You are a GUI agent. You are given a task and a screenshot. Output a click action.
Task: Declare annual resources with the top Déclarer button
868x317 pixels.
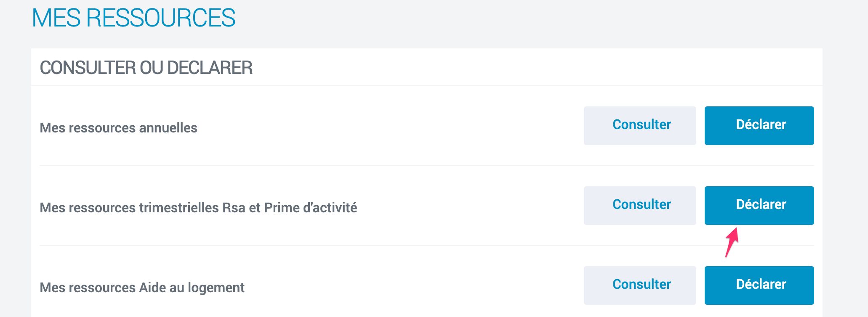[759, 125]
